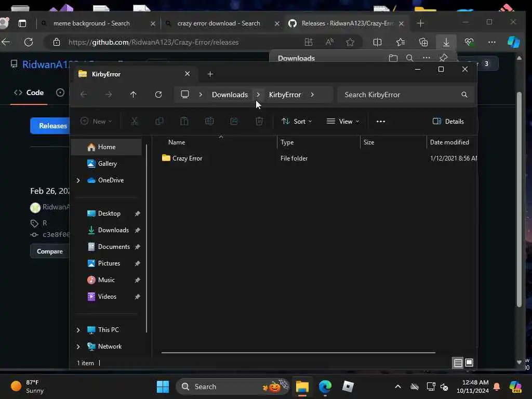Image resolution: width=532 pixels, height=399 pixels.
Task: Click Edge Downloads toolbar icon
Action: pyautogui.click(x=446, y=42)
